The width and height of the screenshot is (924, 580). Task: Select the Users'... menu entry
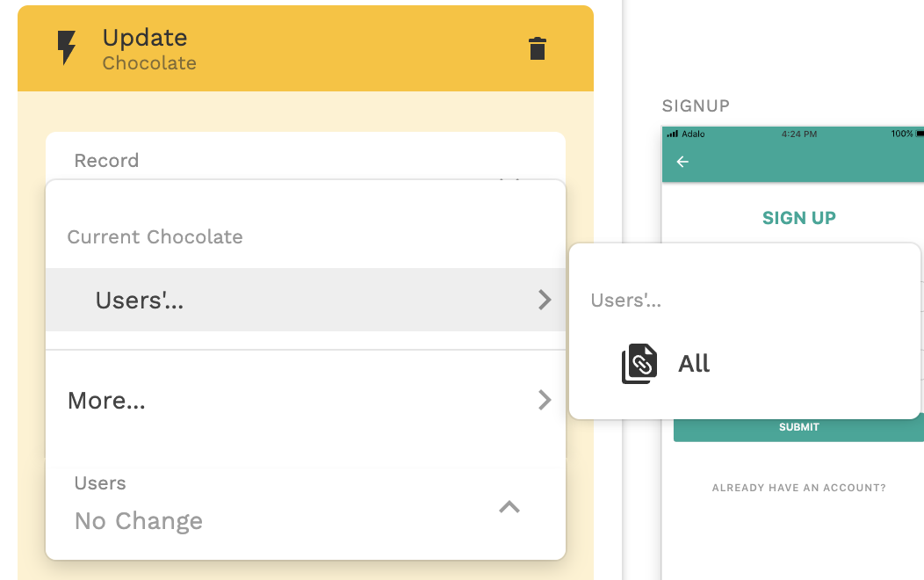[141, 300]
